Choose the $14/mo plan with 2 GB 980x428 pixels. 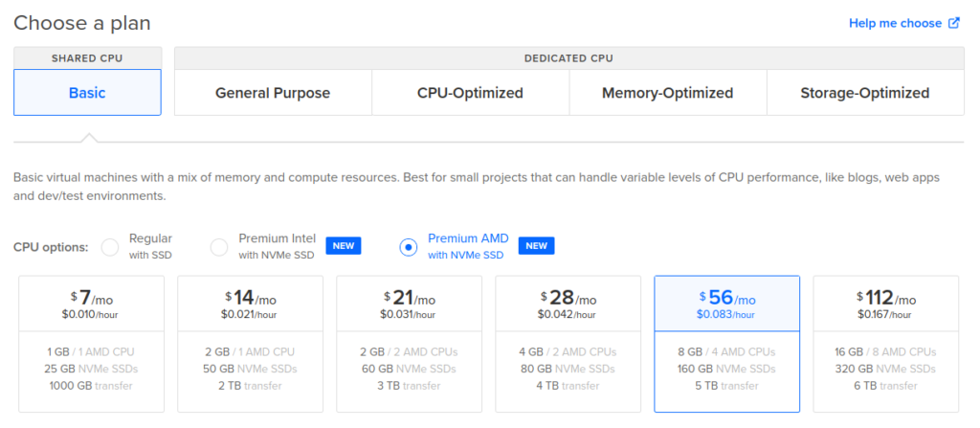pyautogui.click(x=251, y=344)
